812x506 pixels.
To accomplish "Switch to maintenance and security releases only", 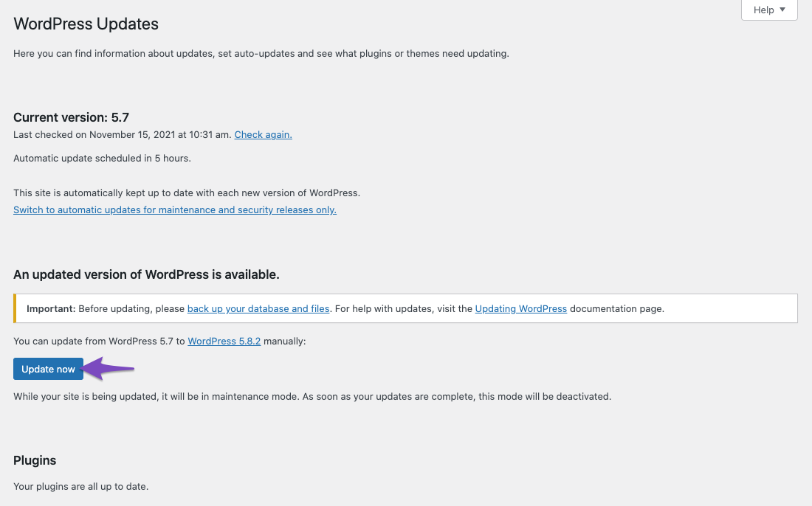I will click(x=175, y=209).
